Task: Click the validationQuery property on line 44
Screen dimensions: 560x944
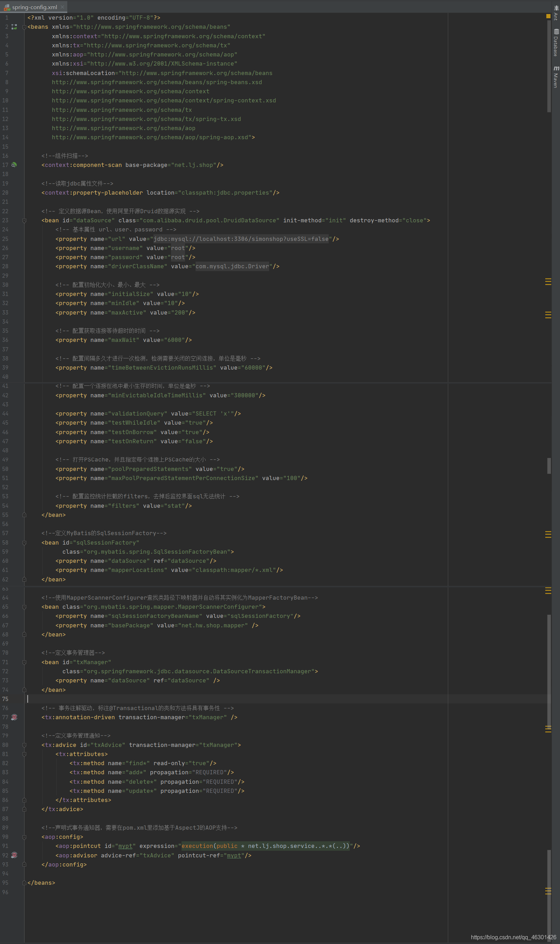Action: (148, 414)
